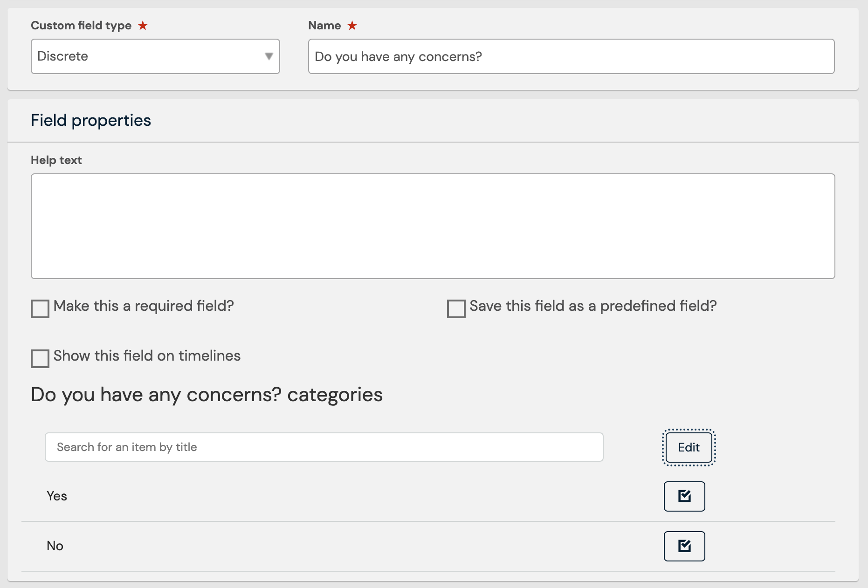Click the Field properties section heading
The height and width of the screenshot is (588, 868).
point(91,121)
